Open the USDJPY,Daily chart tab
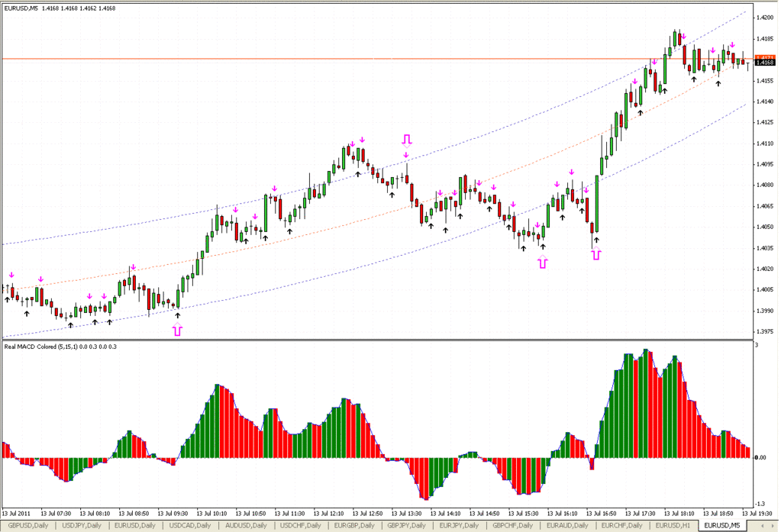The height and width of the screenshot is (532, 781). coord(82,526)
